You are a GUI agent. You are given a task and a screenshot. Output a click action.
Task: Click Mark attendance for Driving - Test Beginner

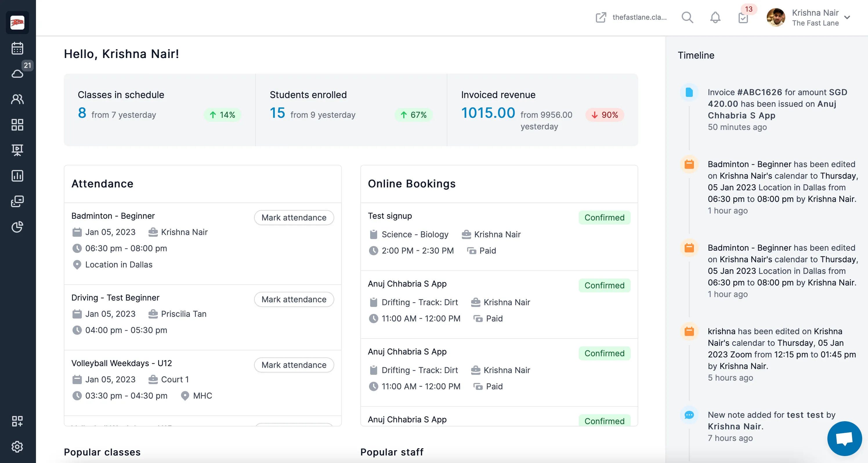(x=294, y=299)
